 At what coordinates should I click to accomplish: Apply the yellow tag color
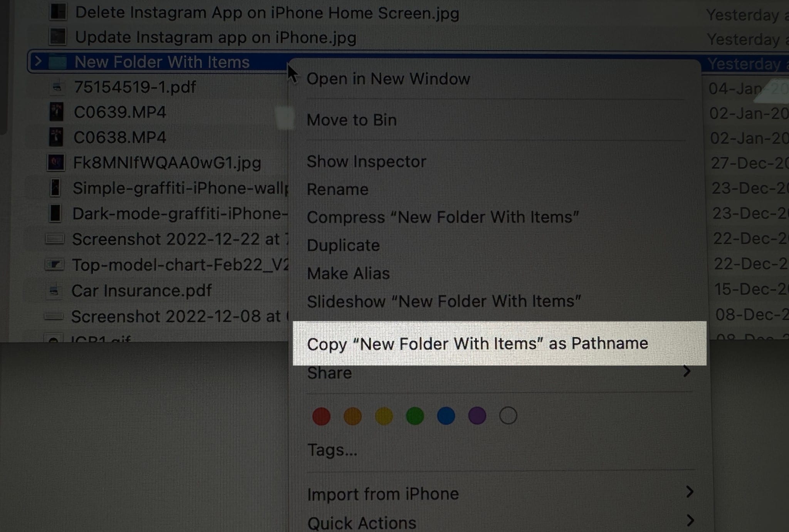[x=384, y=416]
